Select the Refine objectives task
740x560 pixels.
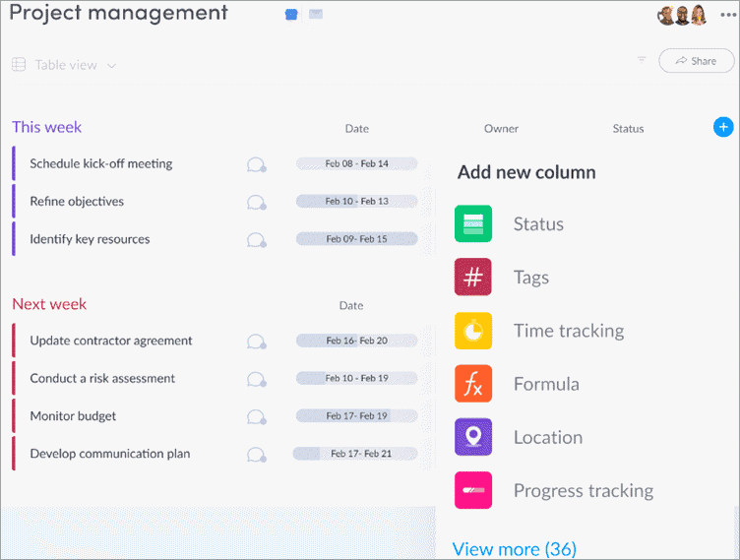coord(77,201)
